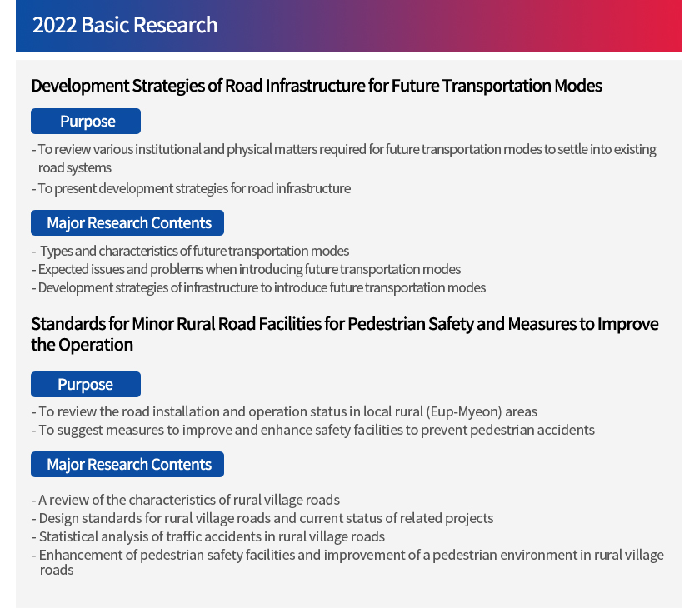The image size is (700, 608).
Task: Click the line To present development strategies for road infrastructure
Action: point(191,188)
